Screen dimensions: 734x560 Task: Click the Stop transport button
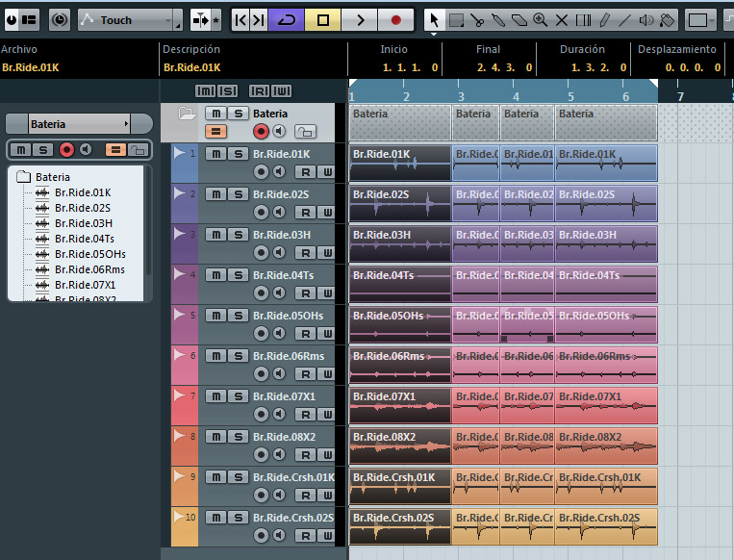pyautogui.click(x=322, y=20)
